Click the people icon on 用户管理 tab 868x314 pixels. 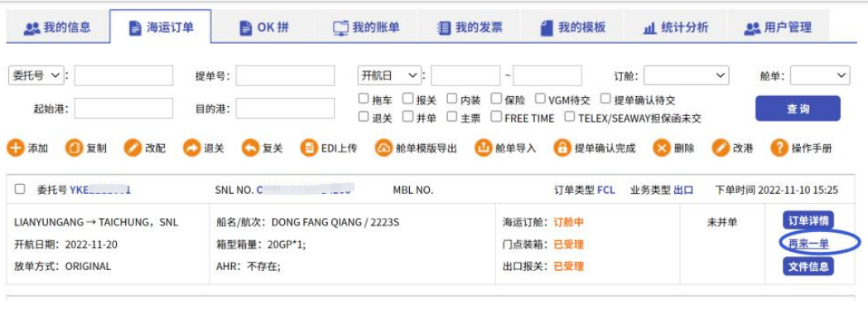(752, 27)
